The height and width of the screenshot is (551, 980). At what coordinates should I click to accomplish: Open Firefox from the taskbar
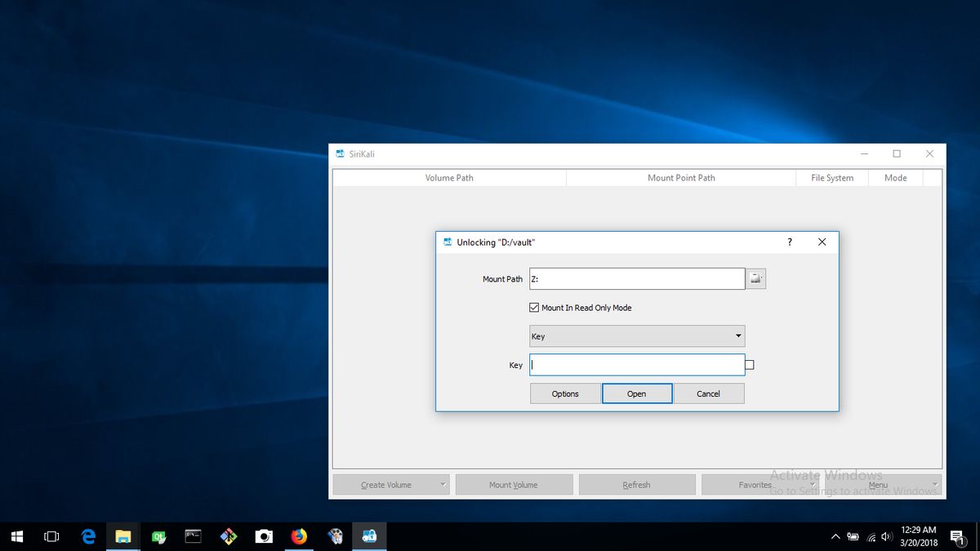pos(299,536)
